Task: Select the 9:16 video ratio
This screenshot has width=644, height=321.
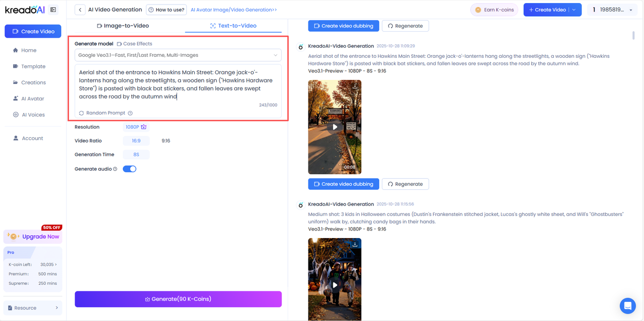Action: click(x=166, y=141)
